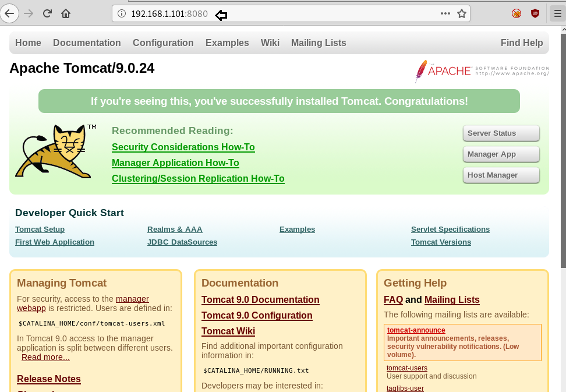Click the Read more... link
Screen dimensions: 566x392
click(x=45, y=358)
